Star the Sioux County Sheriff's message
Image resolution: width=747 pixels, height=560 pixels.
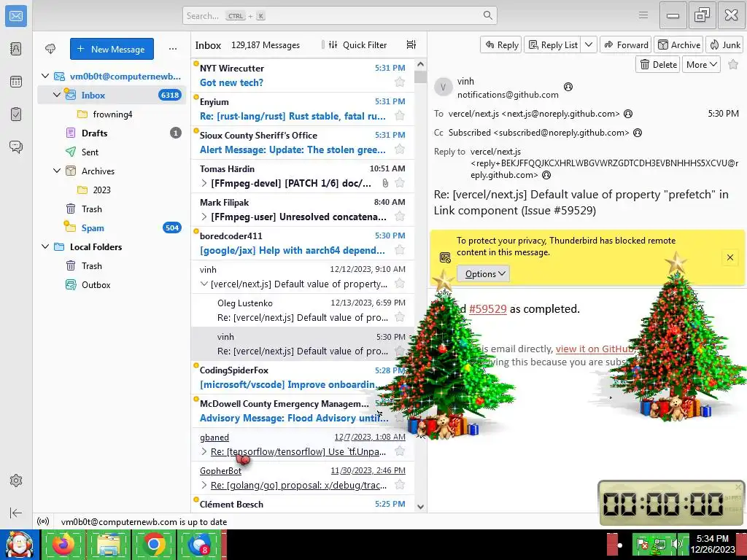(400, 149)
